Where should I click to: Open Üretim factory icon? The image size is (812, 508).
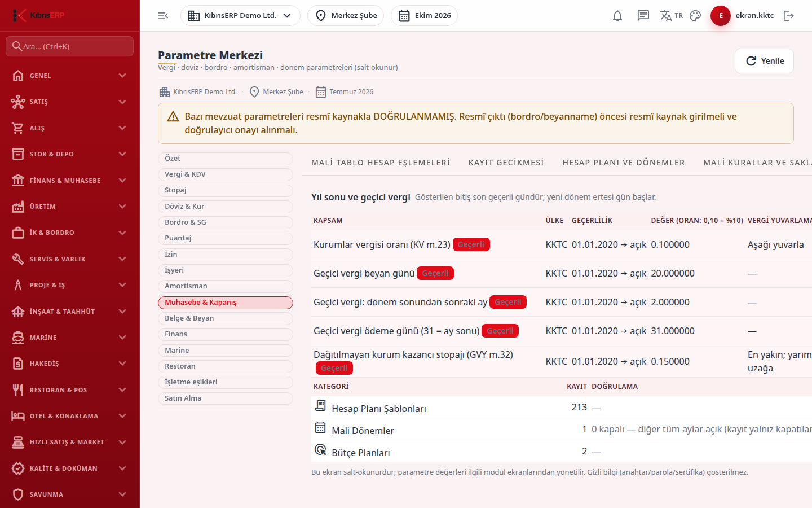tap(18, 207)
